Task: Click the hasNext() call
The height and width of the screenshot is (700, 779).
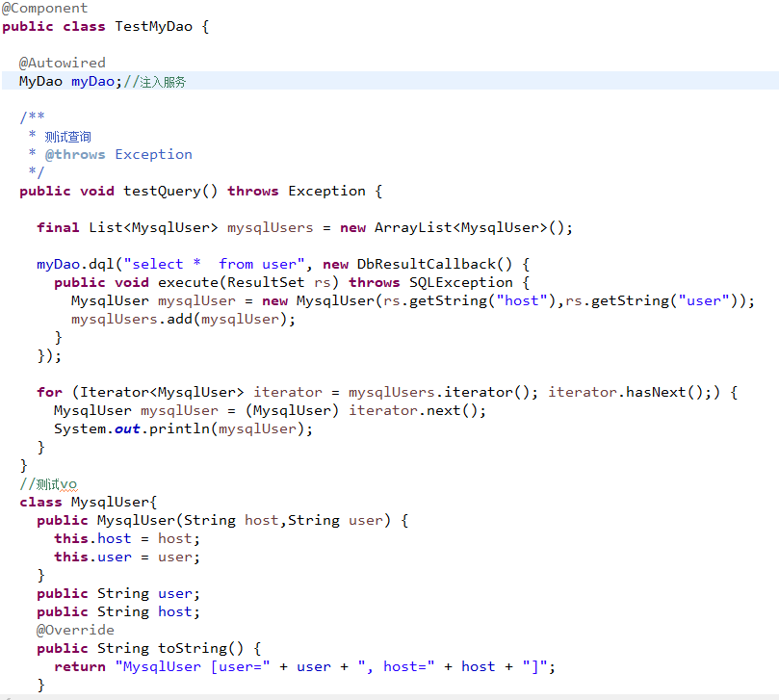Action: tap(664, 393)
